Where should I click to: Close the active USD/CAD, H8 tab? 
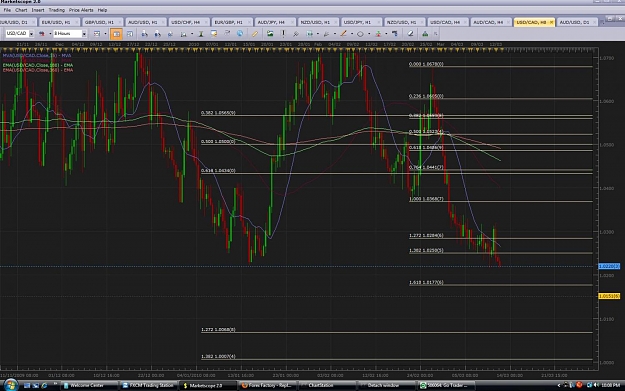[551, 22]
